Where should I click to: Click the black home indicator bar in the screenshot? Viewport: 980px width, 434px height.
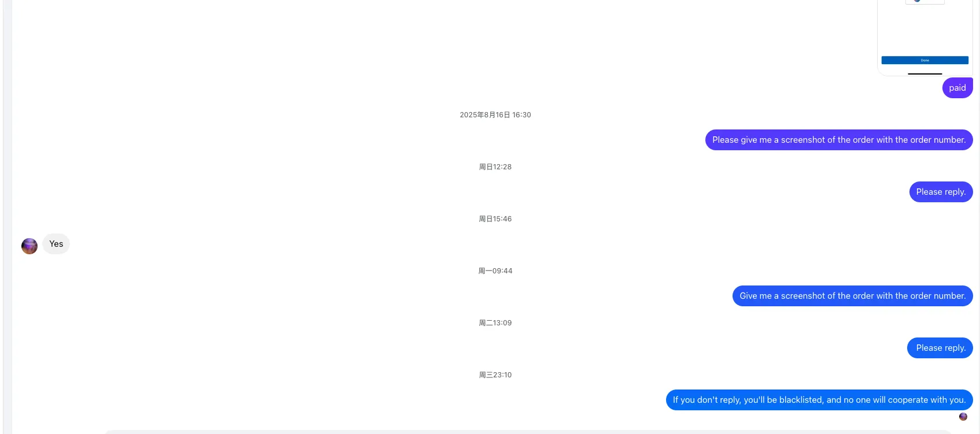tap(925, 73)
